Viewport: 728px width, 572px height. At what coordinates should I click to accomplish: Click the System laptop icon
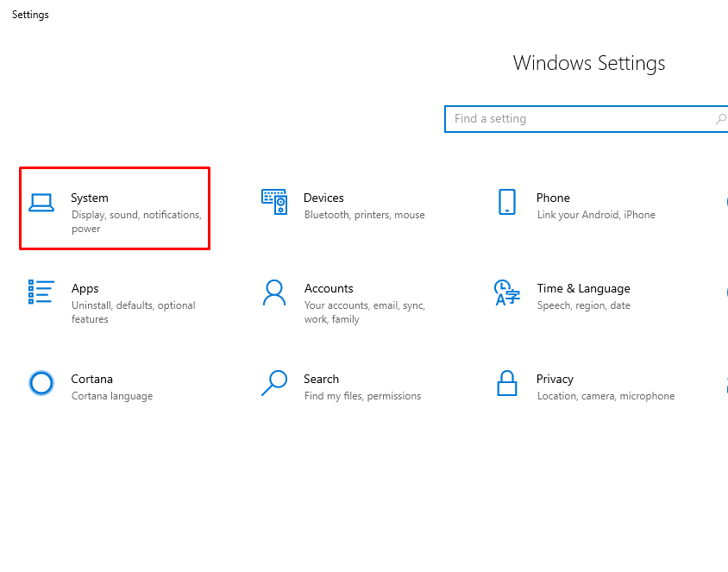click(41, 203)
